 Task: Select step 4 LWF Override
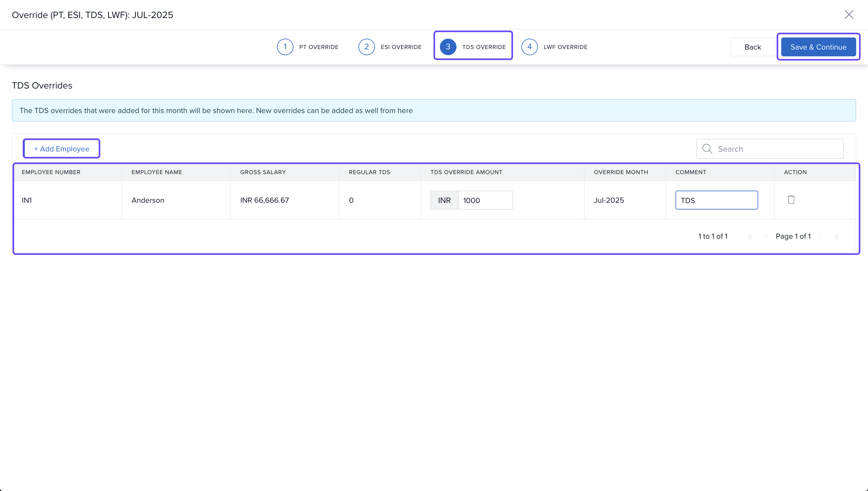[554, 47]
